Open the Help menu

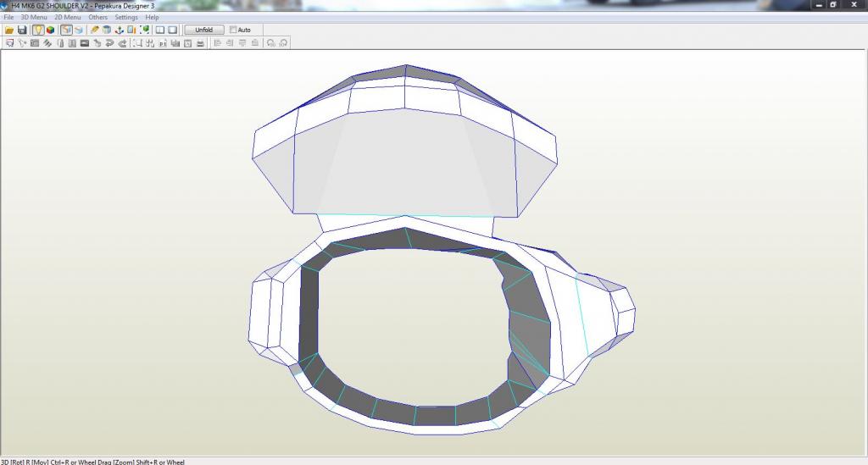pos(152,17)
